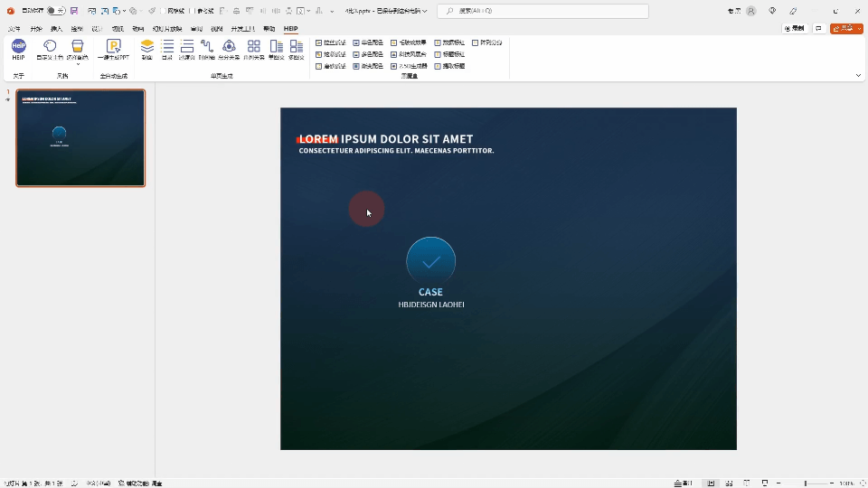Click the 2.5D生成器 item

click(x=409, y=66)
